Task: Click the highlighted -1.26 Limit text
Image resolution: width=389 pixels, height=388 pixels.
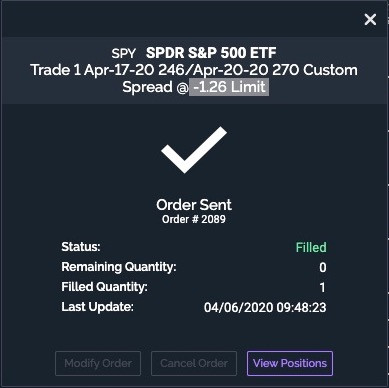Action: coord(229,87)
